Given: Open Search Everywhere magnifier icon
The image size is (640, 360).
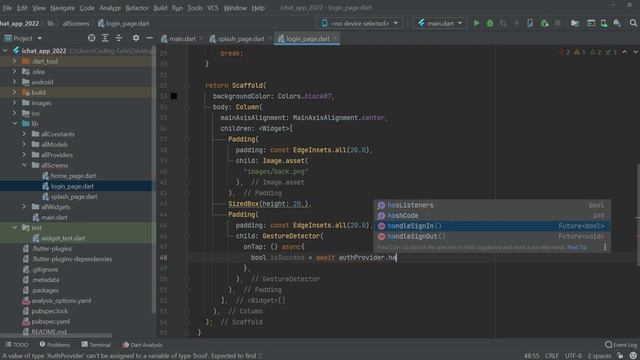Looking at the screenshot, I should coord(633,23).
